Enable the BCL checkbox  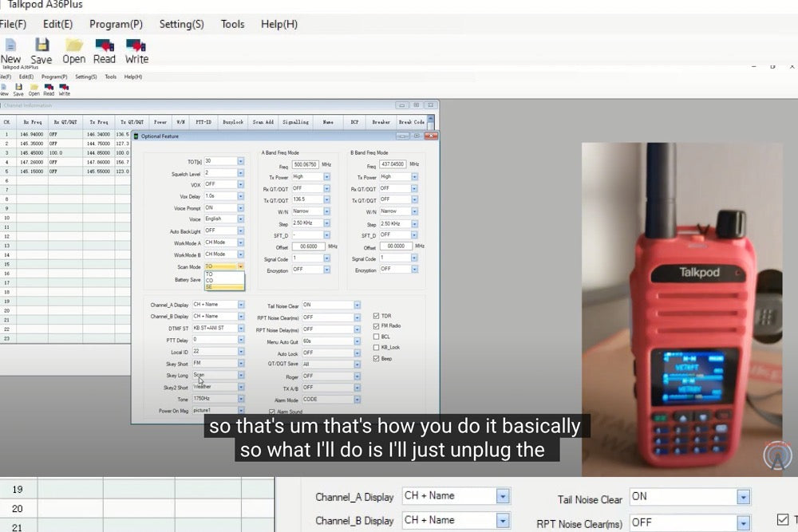[x=377, y=337]
